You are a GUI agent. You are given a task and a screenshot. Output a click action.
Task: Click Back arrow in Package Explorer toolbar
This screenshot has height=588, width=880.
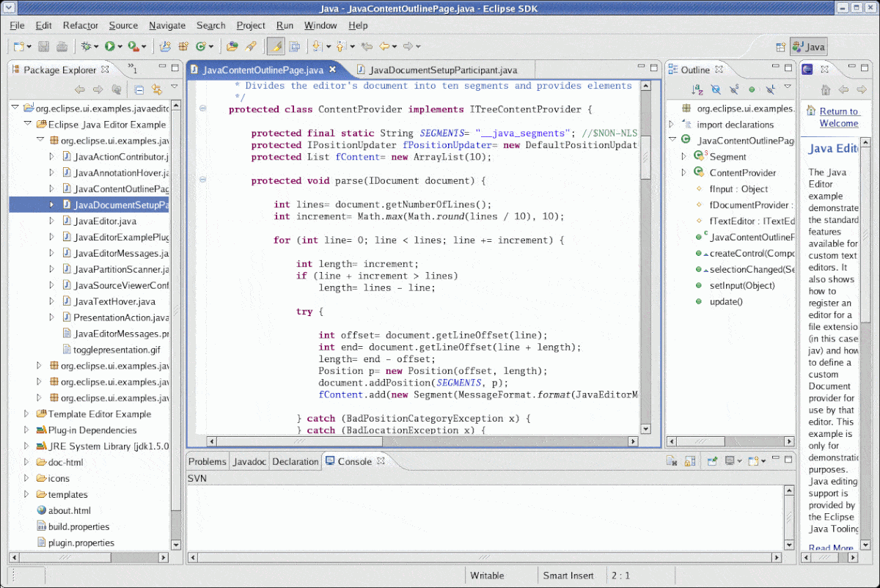(x=80, y=89)
